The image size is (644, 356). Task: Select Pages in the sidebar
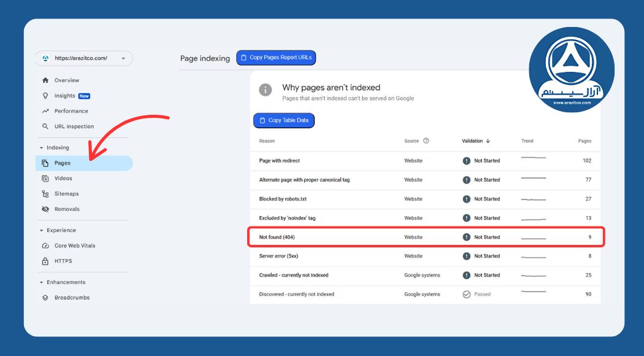pos(83,163)
